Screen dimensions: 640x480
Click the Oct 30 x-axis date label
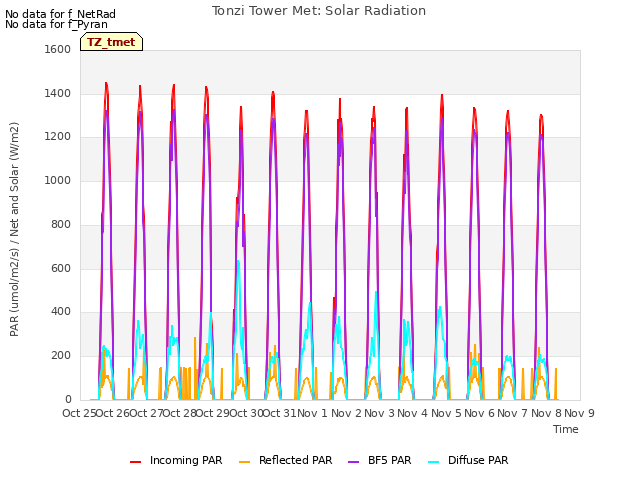(247, 413)
